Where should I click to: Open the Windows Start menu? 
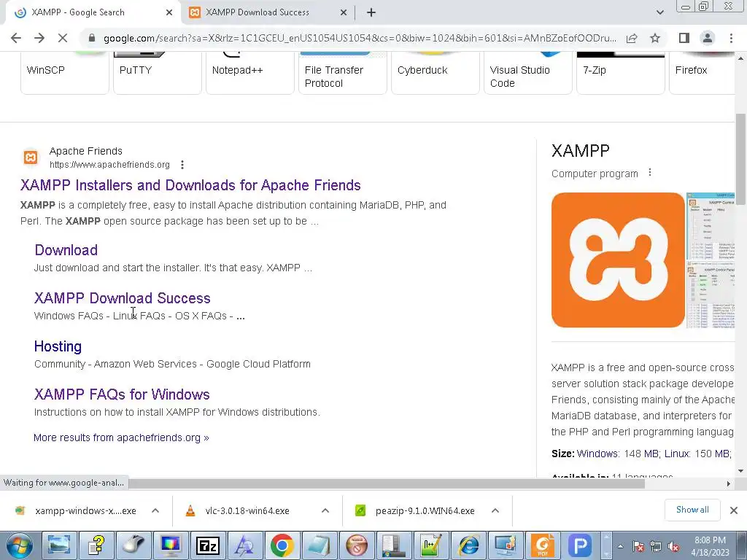point(20,545)
